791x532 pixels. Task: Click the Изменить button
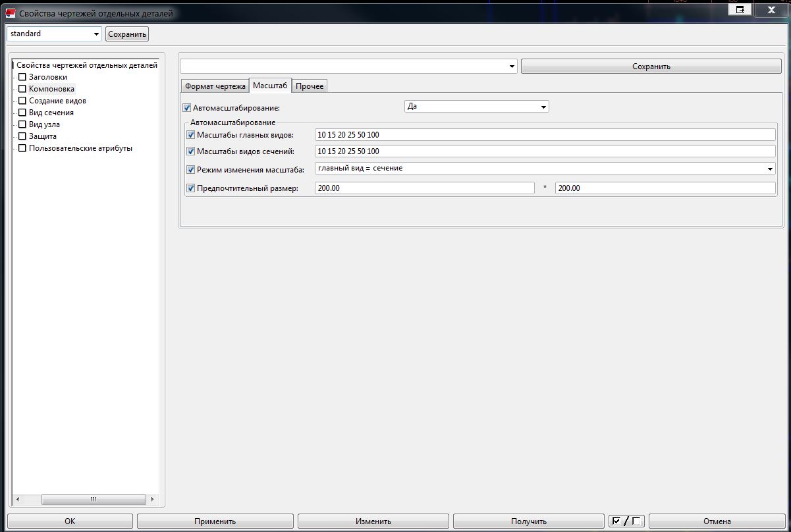point(373,521)
